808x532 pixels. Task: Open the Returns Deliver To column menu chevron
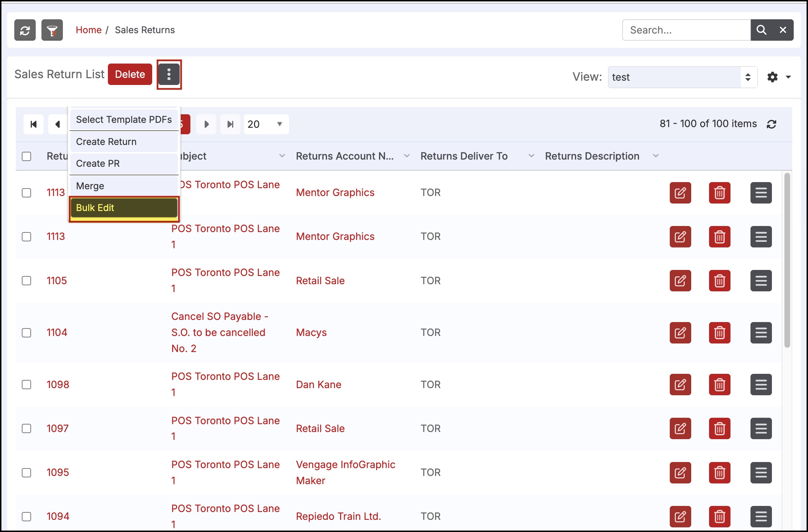pyautogui.click(x=531, y=156)
